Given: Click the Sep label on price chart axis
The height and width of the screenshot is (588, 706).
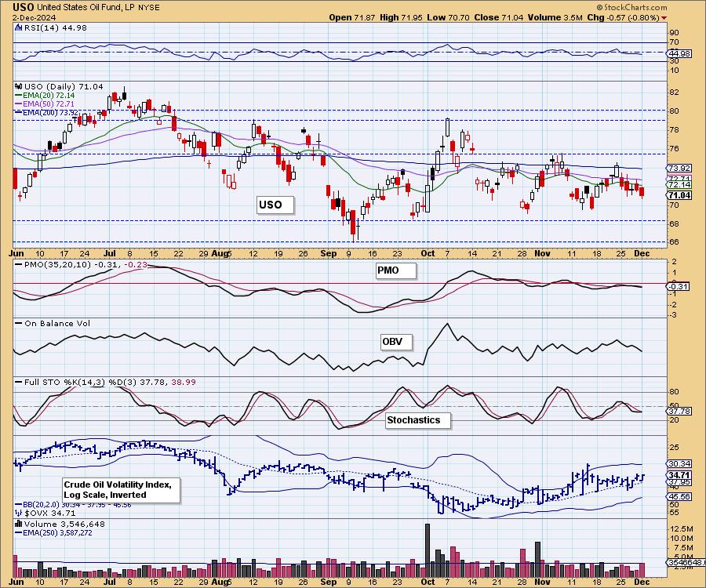Looking at the screenshot, I should (x=329, y=253).
